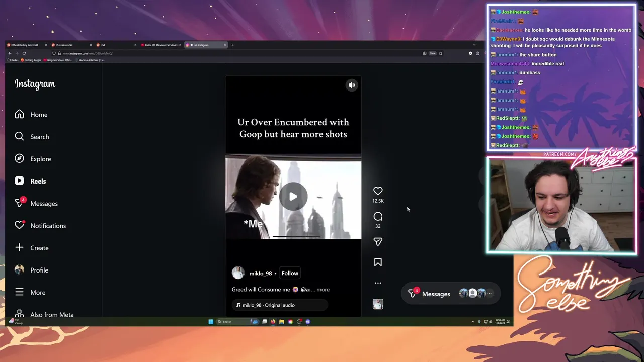
Task: Open the Notifications heart icon
Action: click(19, 225)
